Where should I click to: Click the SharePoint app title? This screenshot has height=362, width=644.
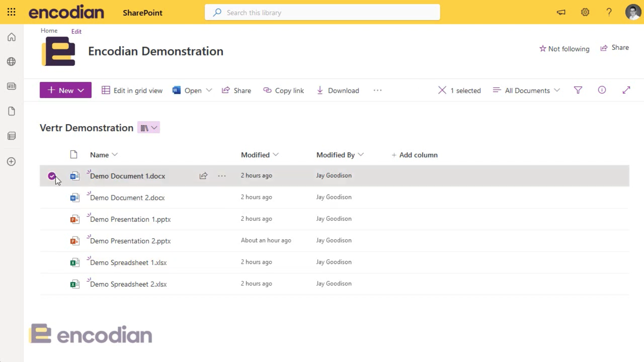(143, 13)
